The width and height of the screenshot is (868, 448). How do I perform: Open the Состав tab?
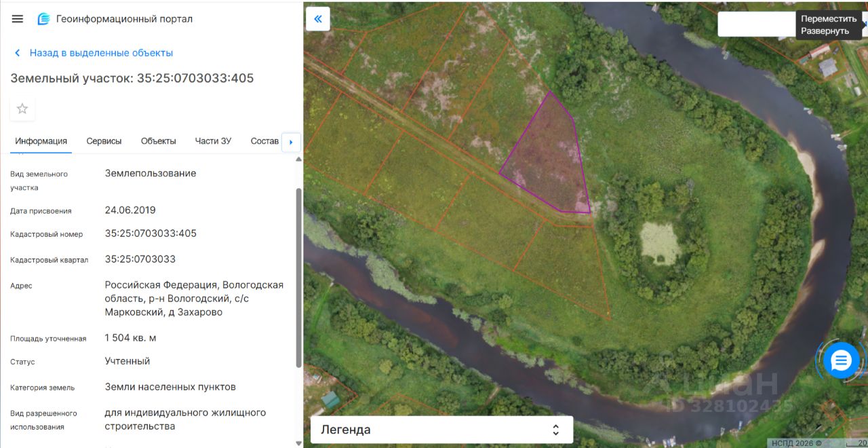(x=264, y=141)
